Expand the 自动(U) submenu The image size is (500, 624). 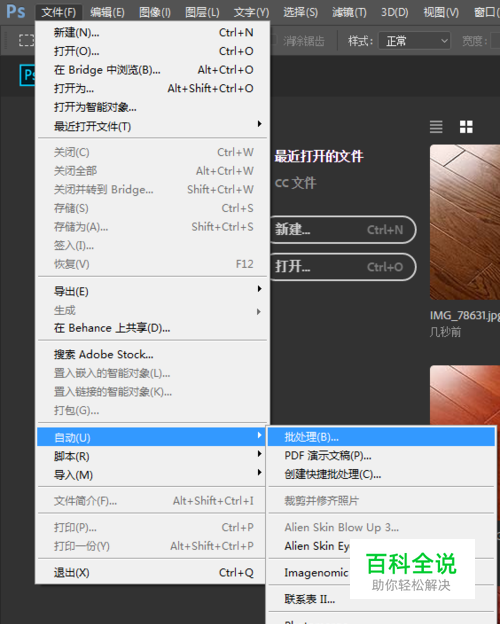152,437
